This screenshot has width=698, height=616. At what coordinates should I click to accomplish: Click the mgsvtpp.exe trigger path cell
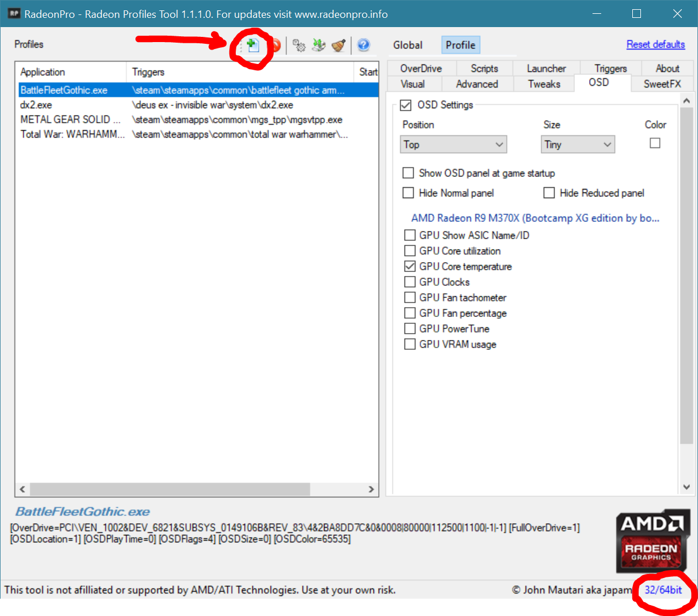[237, 120]
